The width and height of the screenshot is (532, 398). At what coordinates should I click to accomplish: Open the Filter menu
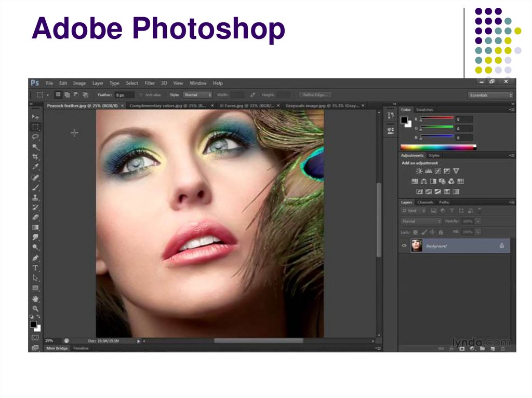(x=150, y=83)
